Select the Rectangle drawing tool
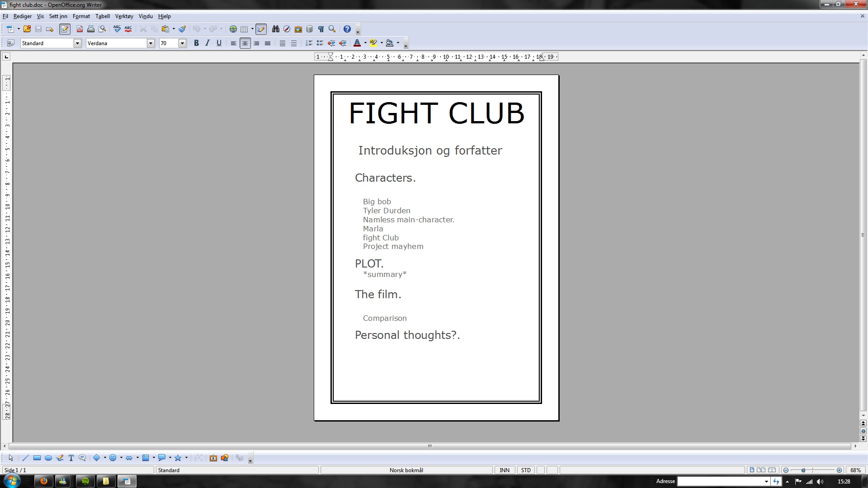The height and width of the screenshot is (488, 868). 37,458
